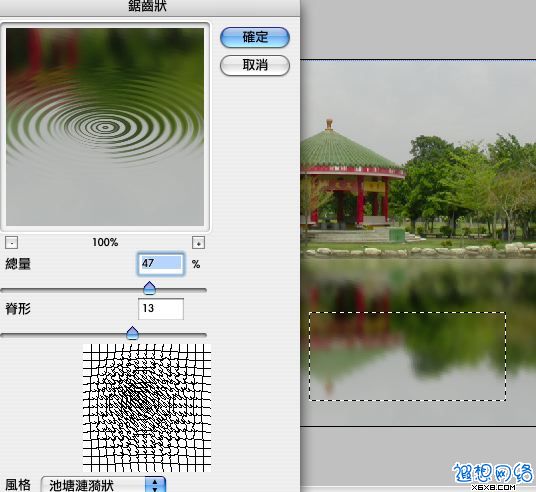Click the watermark logo bottom right
Viewport: 536px width, 492px height.
point(493,476)
